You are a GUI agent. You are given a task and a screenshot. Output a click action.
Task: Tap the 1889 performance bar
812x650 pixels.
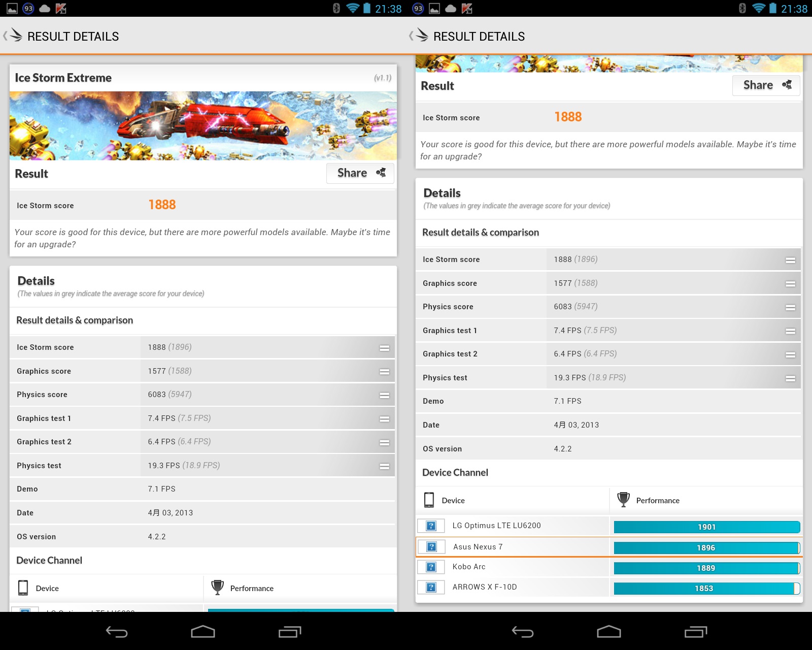707,568
